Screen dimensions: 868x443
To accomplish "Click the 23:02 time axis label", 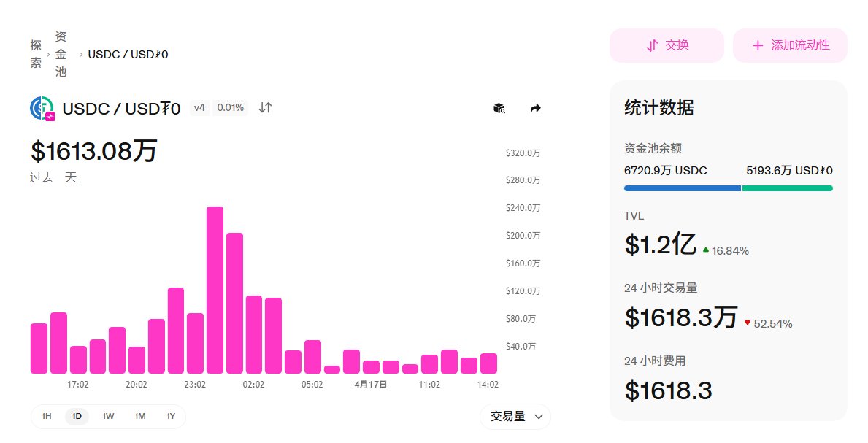I will click(195, 385).
